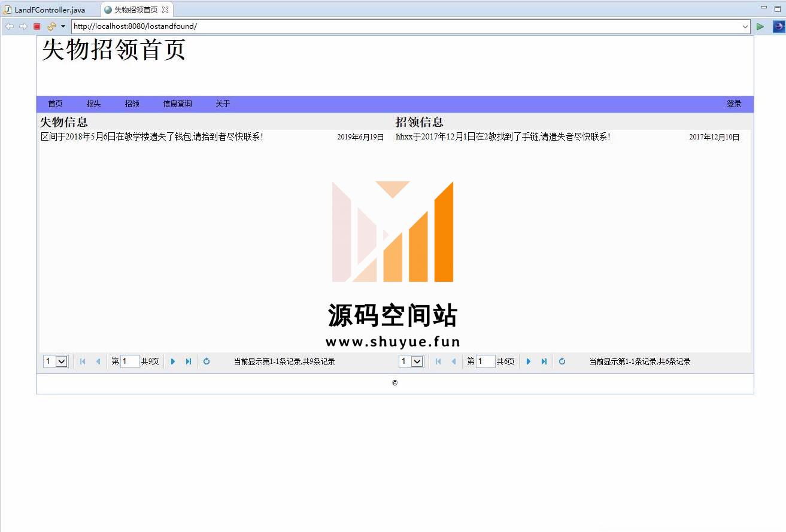Maximize the editor area
Viewport: 786px width, 532px height.
point(777,8)
